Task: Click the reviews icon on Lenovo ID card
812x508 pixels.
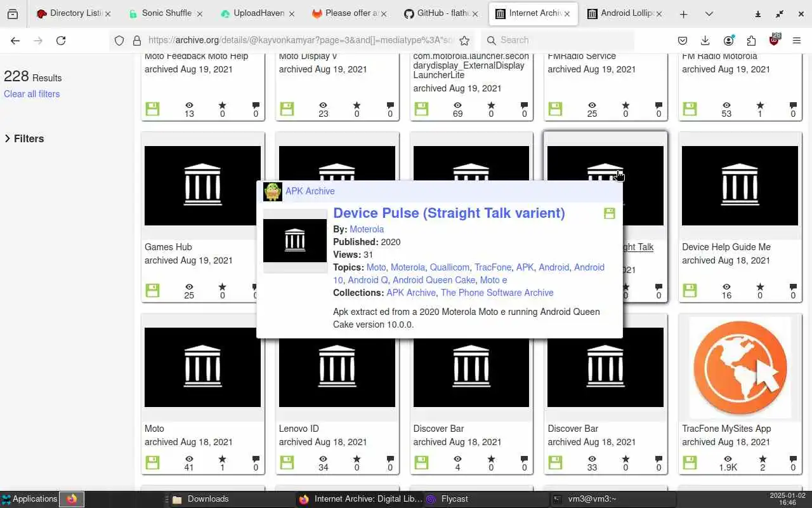Action: (390, 459)
